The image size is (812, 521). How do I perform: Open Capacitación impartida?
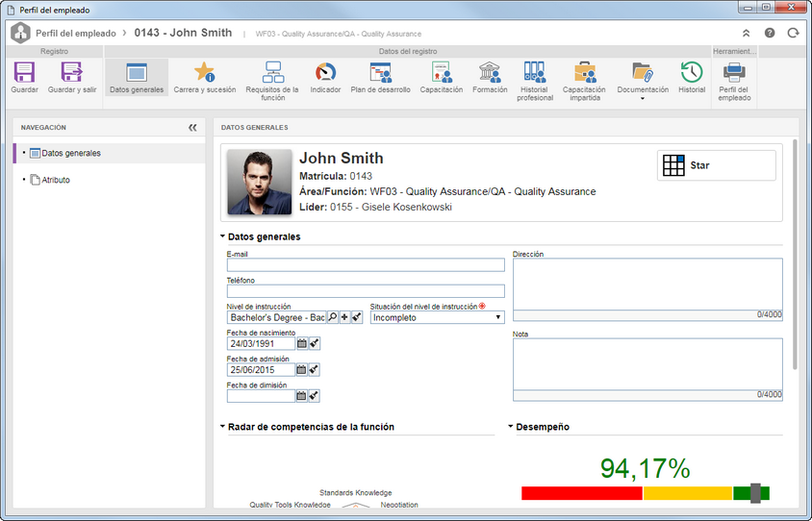[x=584, y=81]
